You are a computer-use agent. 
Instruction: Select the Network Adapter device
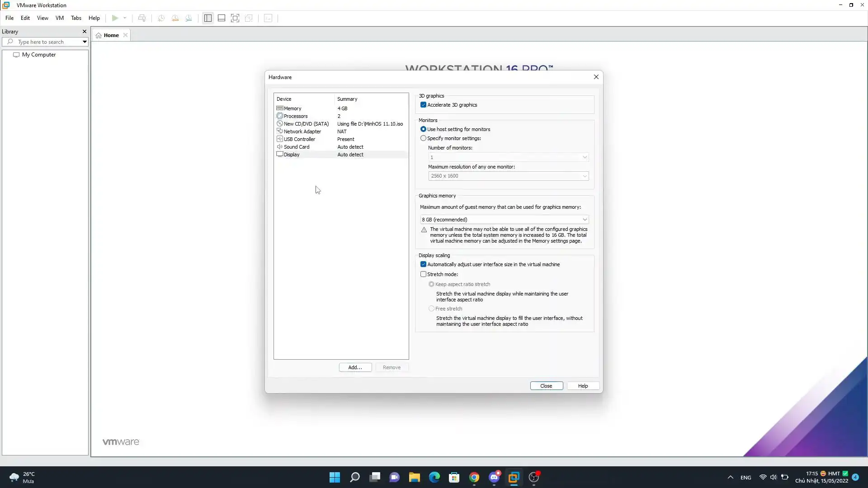302,131
